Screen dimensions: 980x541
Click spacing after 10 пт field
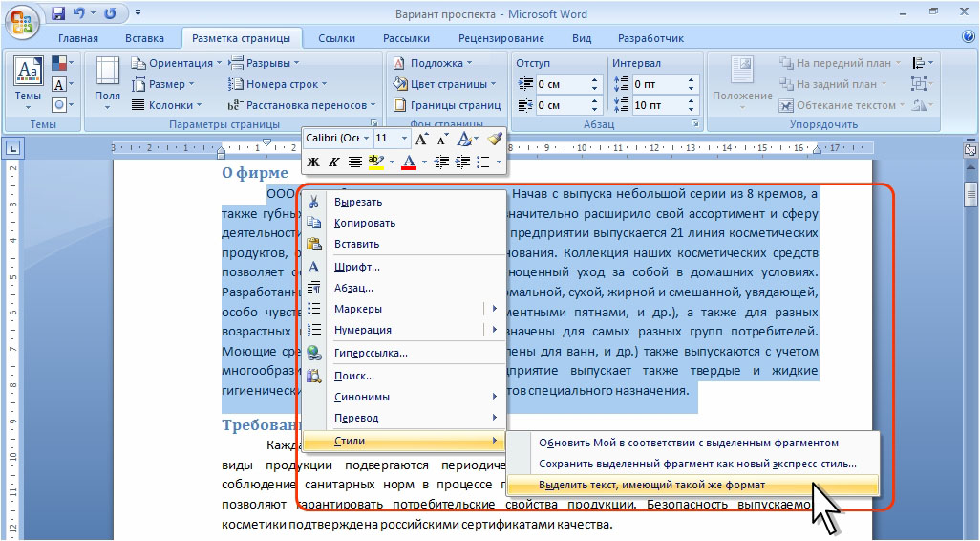pyautogui.click(x=658, y=105)
